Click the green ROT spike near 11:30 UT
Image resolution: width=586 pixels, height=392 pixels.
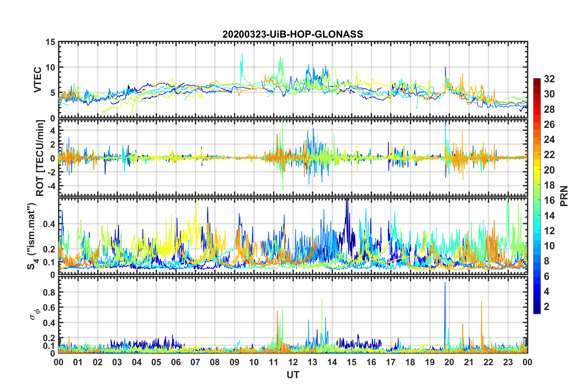click(283, 154)
